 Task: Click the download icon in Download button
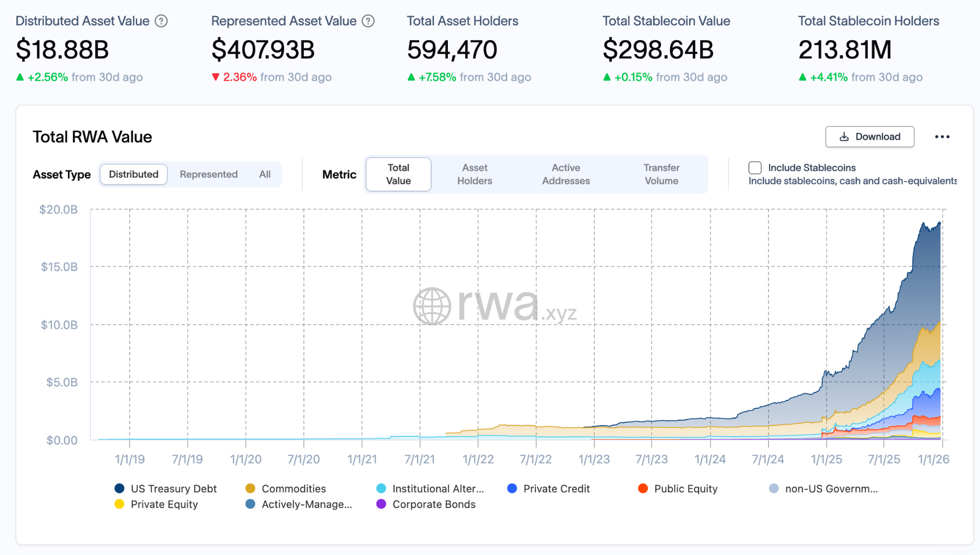[x=844, y=137]
